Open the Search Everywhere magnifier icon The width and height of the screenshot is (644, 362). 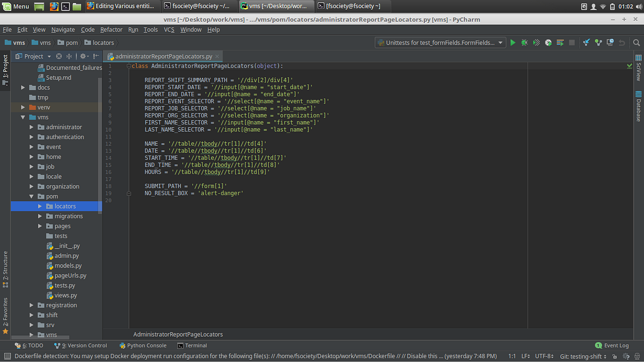[x=636, y=42]
